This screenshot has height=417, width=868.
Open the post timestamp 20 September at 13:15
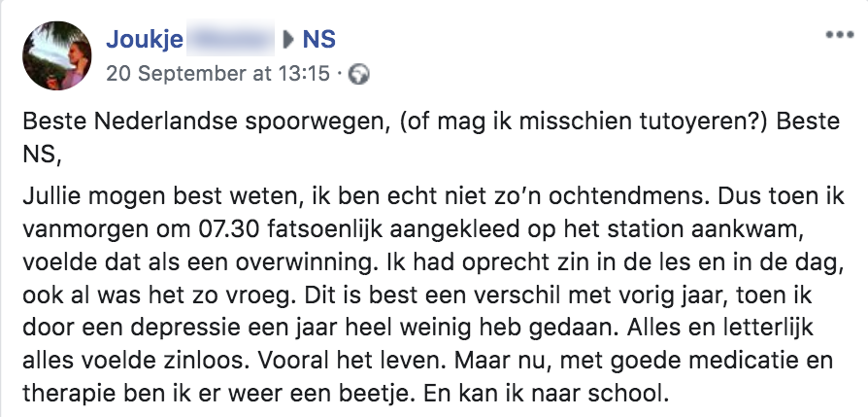point(217,73)
